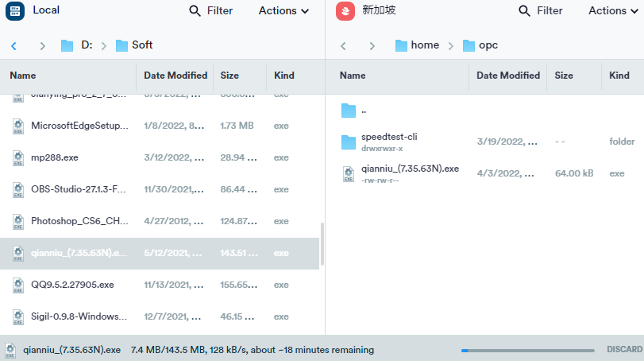Sort local files by Name column
The image size is (644, 361).
pos(23,76)
